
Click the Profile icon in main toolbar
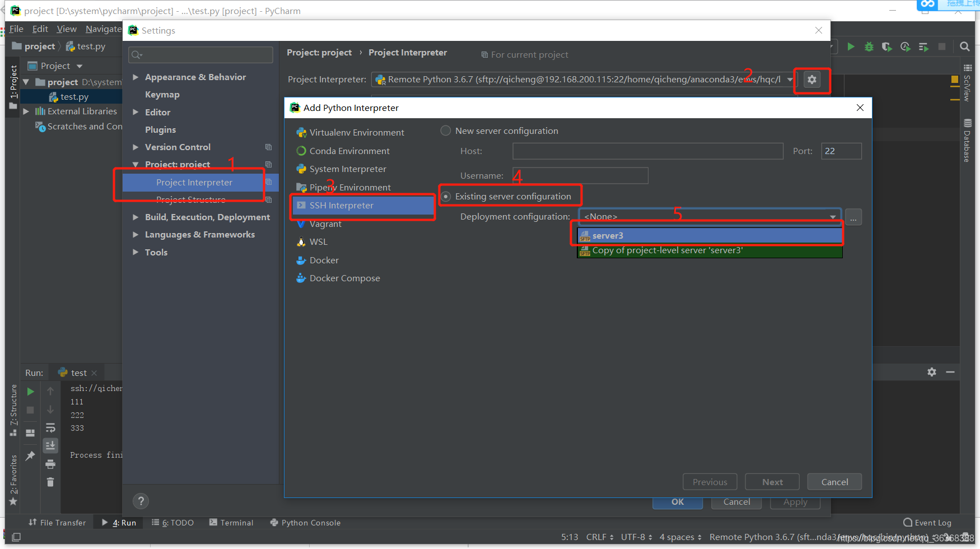[x=905, y=46]
